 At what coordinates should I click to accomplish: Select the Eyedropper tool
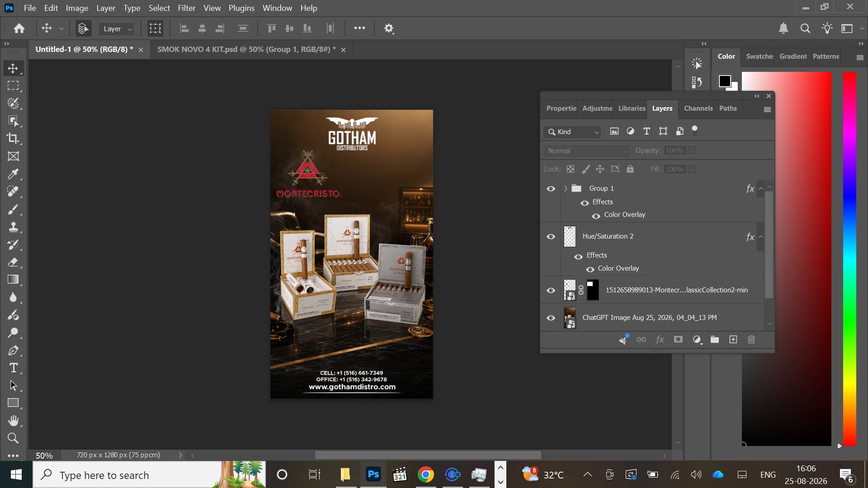coord(13,174)
